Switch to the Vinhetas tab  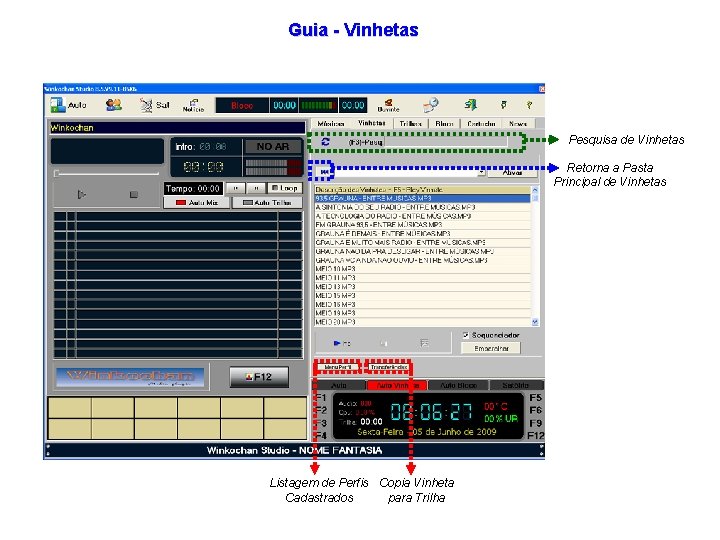coord(371,123)
